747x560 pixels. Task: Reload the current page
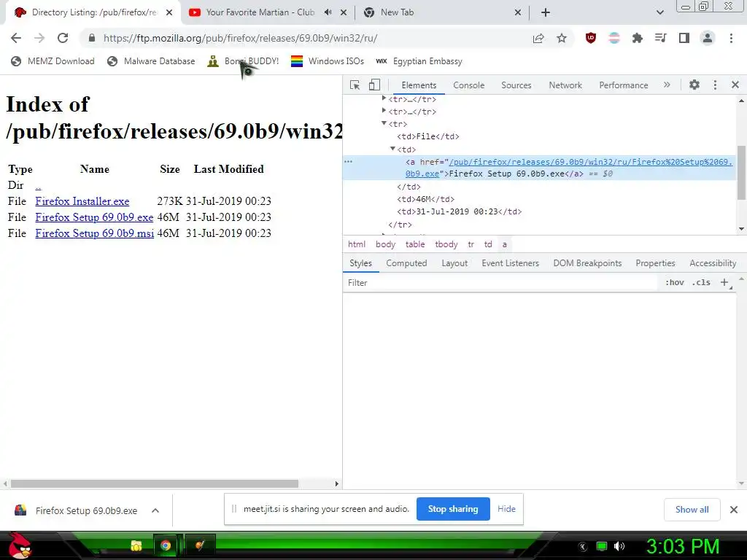tap(63, 38)
